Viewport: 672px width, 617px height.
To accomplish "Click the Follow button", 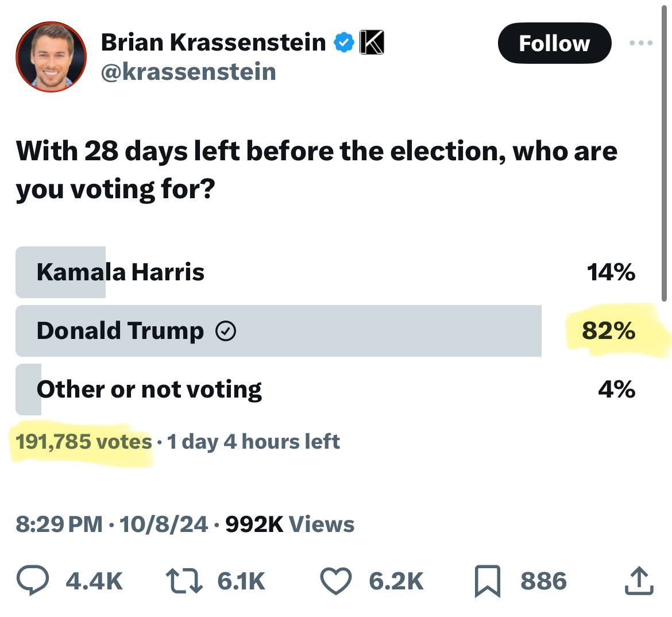I will (x=554, y=43).
